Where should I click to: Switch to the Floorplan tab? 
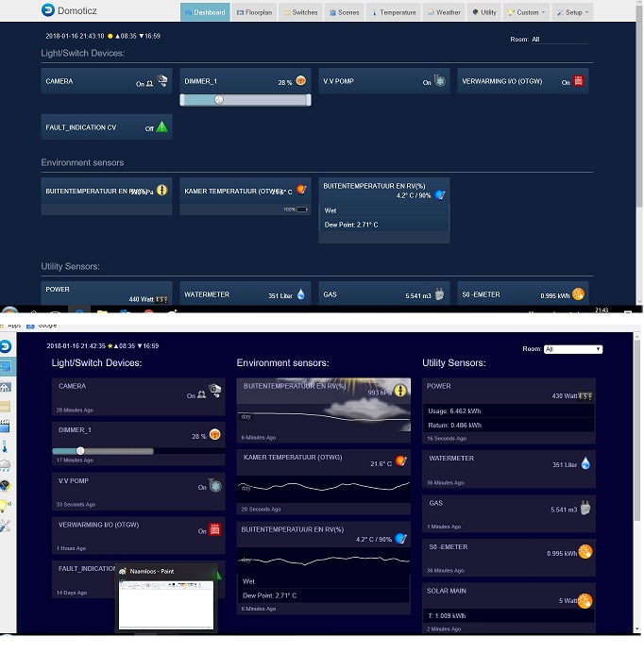pos(255,12)
